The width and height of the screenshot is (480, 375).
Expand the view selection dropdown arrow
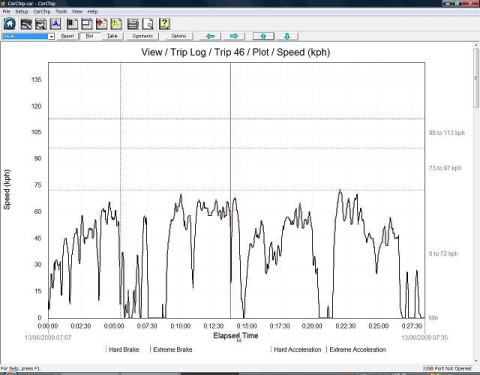pos(51,36)
